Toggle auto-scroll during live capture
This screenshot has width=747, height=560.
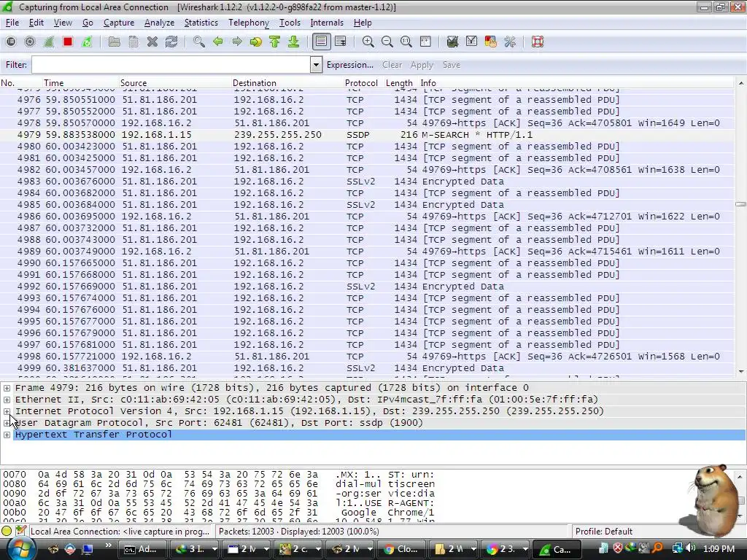341,42
